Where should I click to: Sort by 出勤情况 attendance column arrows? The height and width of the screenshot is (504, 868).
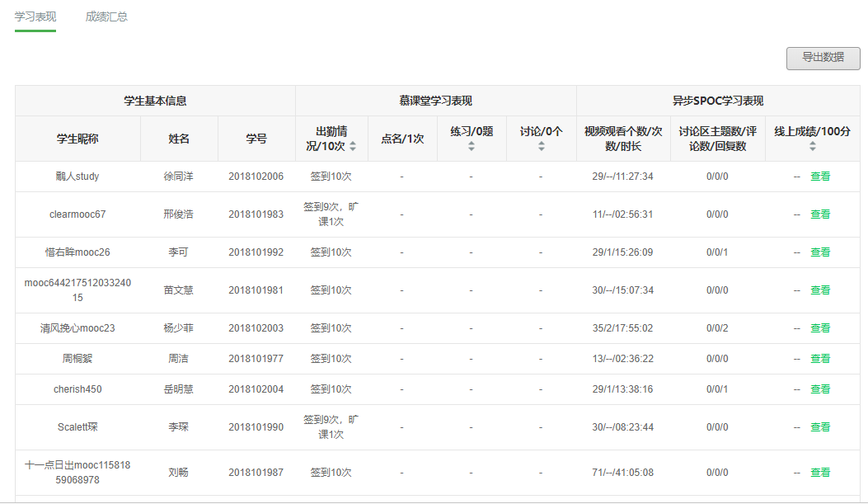[353, 146]
